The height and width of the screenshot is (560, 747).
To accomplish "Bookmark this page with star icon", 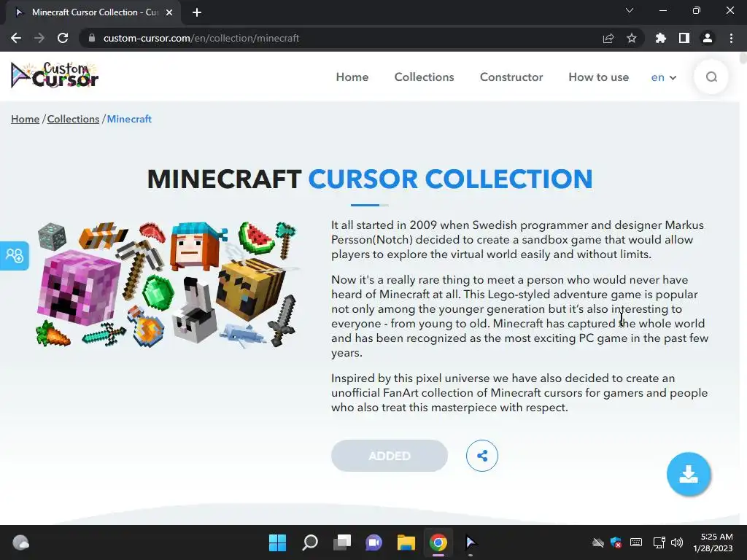I will [x=632, y=38].
